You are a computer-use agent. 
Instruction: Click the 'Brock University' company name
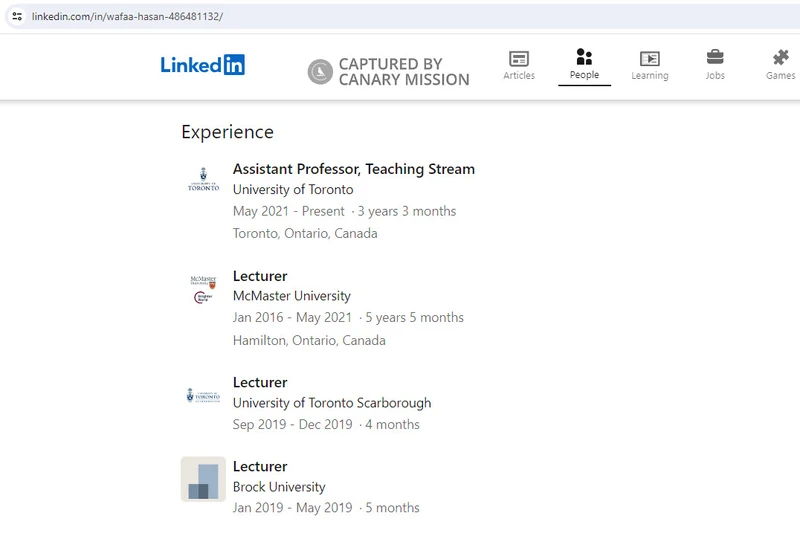pos(279,487)
